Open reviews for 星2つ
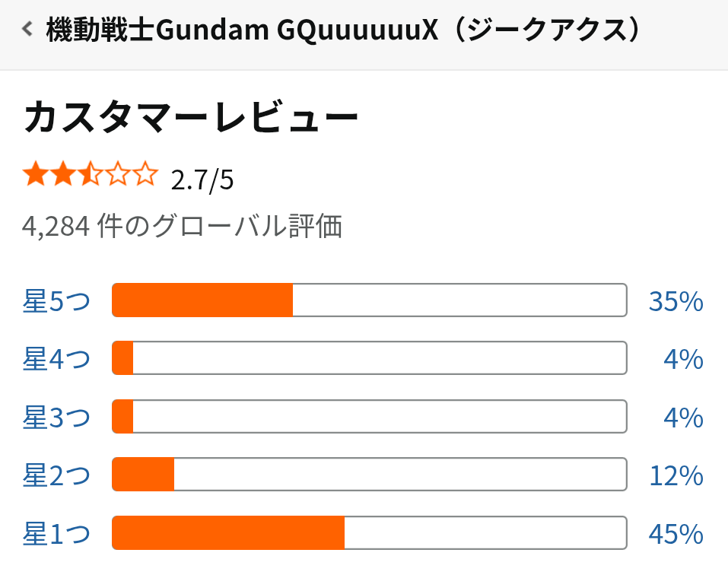Screen dimensions: 728x575 tap(56, 476)
